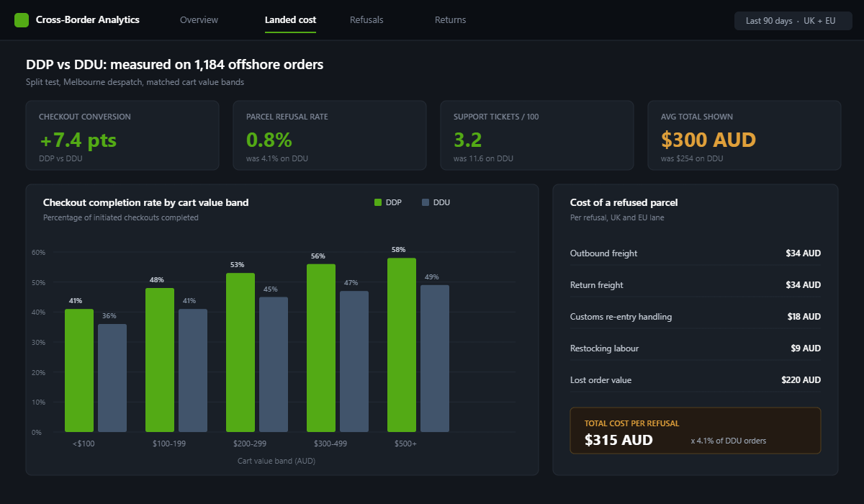This screenshot has height=504, width=864.
Task: Click the Outbound freight row label
Action: coord(603,253)
